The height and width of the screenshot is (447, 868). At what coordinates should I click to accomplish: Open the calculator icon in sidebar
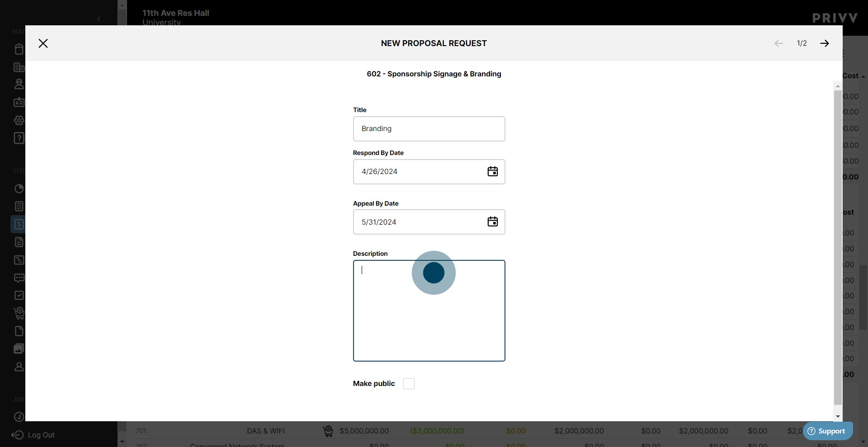[x=19, y=207]
